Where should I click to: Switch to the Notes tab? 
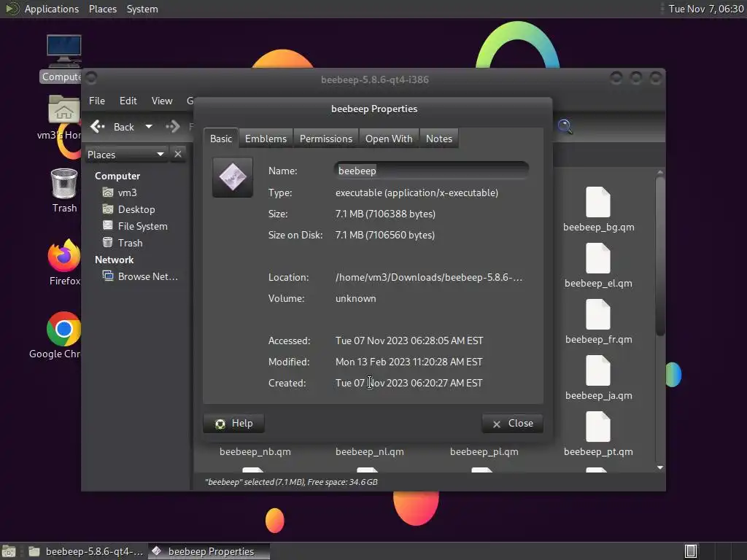(438, 139)
